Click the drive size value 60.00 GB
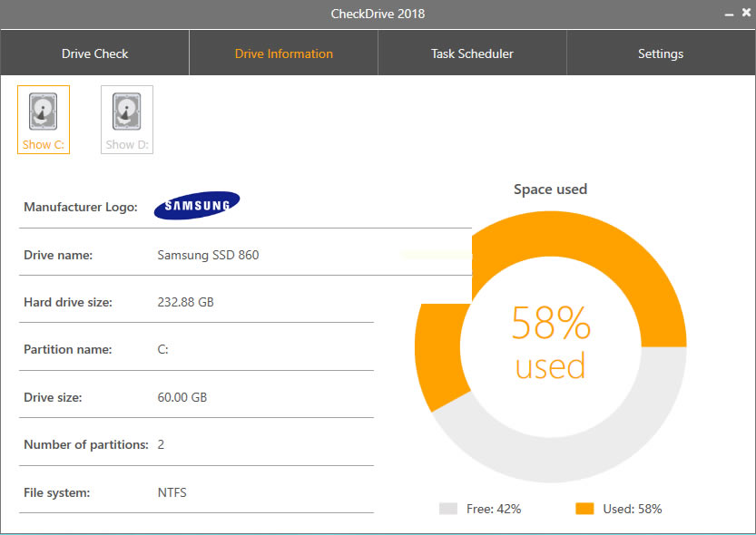756x535 pixels. [x=182, y=397]
